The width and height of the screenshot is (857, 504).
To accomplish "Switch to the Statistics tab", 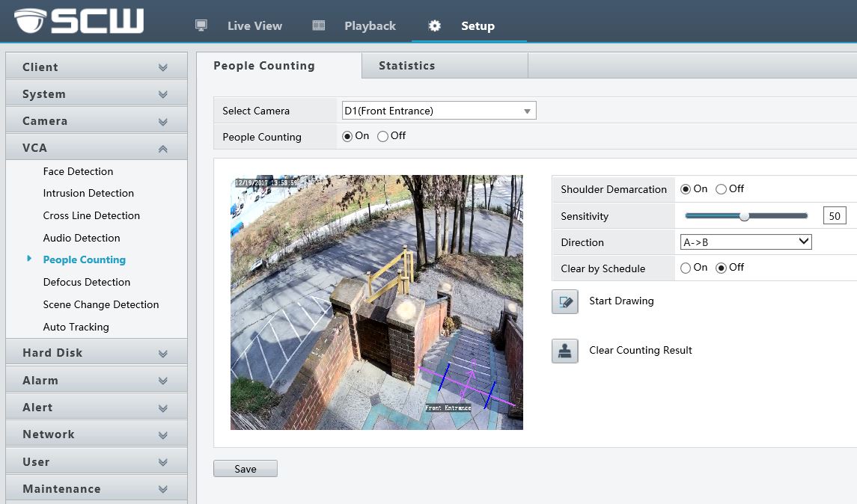I will (406, 66).
